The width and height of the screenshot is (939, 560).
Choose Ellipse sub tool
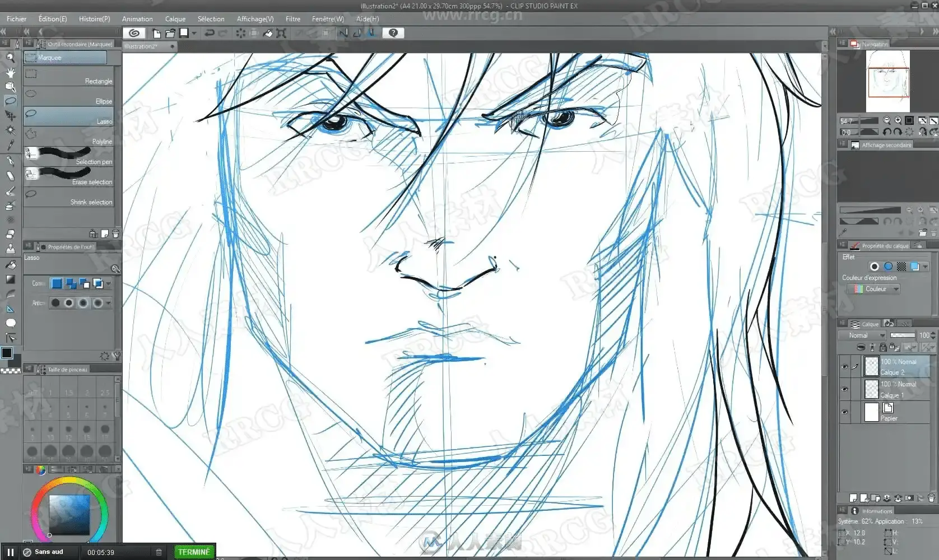[x=69, y=97]
